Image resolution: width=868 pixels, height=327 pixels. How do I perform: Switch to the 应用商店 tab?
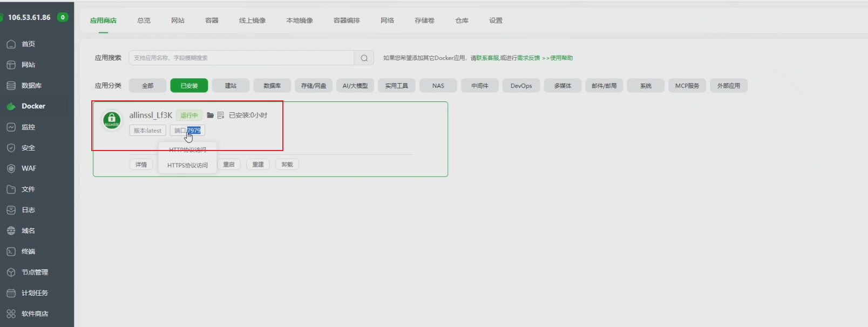point(103,21)
